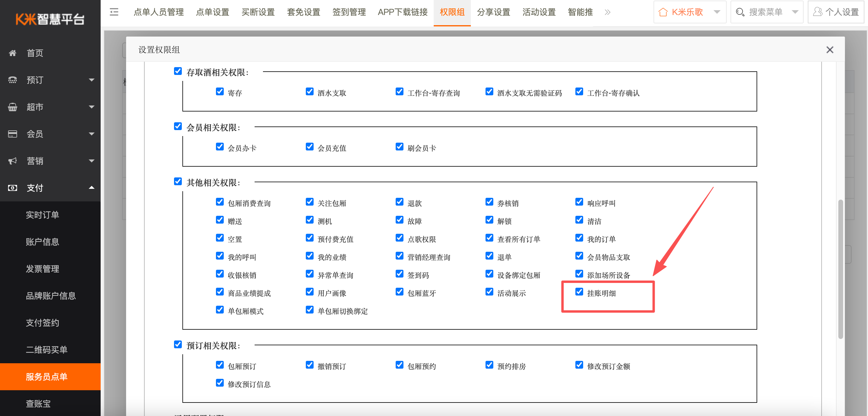
Task: Open 查账宝 from the sidebar
Action: click(x=38, y=404)
